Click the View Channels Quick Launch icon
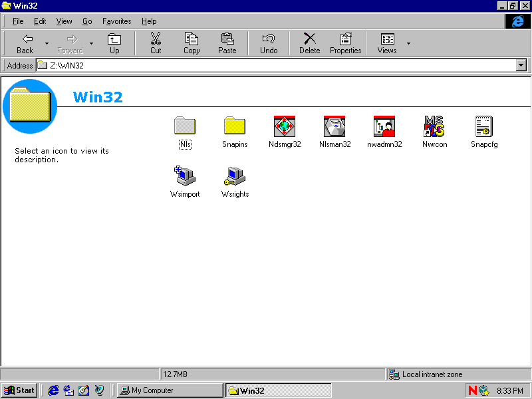Image resolution: width=532 pixels, height=399 pixels. pos(99,390)
